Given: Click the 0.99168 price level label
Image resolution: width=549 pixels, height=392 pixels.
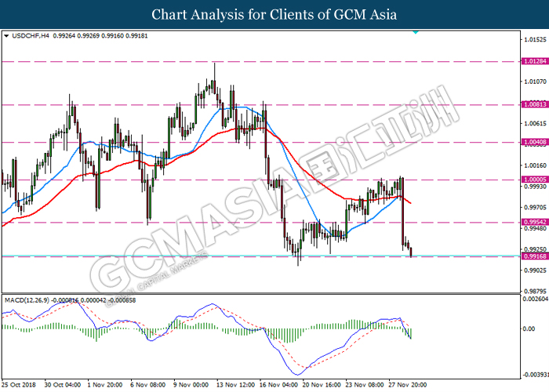Looking at the screenshot, I should point(535,256).
